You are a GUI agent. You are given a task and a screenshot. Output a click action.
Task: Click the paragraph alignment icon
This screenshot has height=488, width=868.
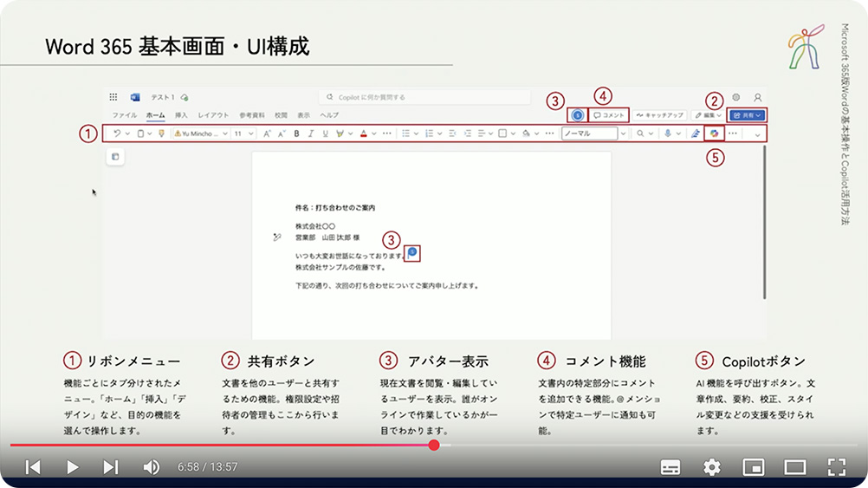pyautogui.click(x=481, y=133)
